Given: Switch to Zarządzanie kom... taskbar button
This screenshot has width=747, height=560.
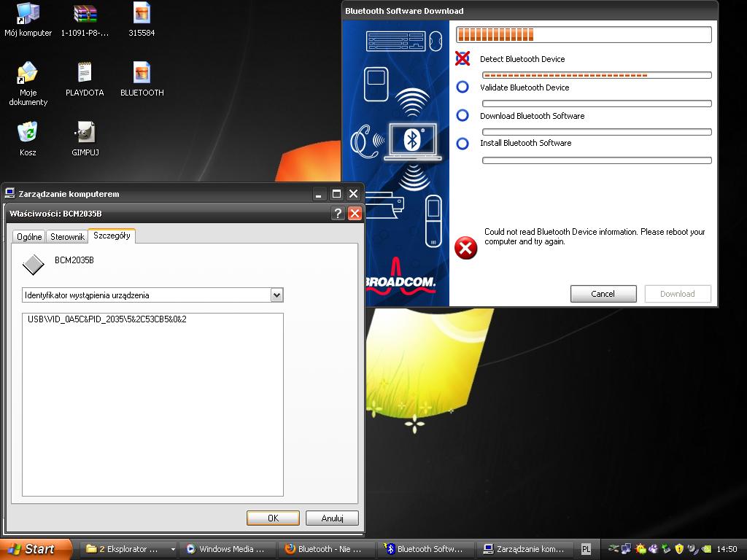Looking at the screenshot, I should (x=525, y=549).
